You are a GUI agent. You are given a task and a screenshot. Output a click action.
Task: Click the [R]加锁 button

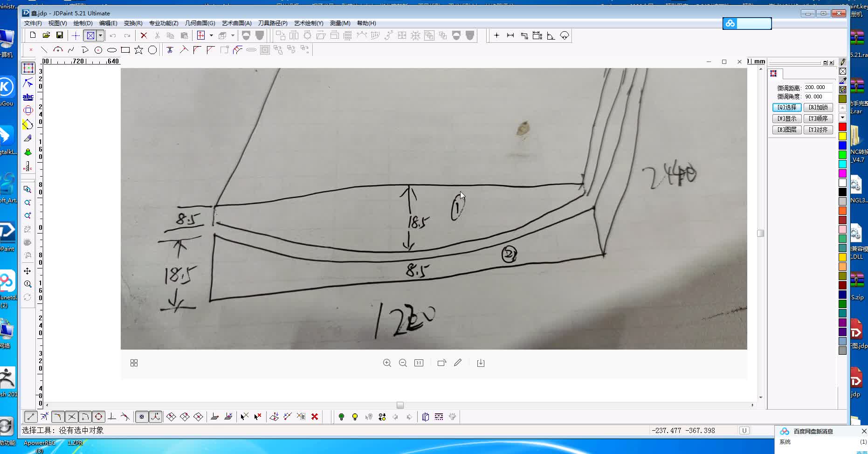click(818, 107)
